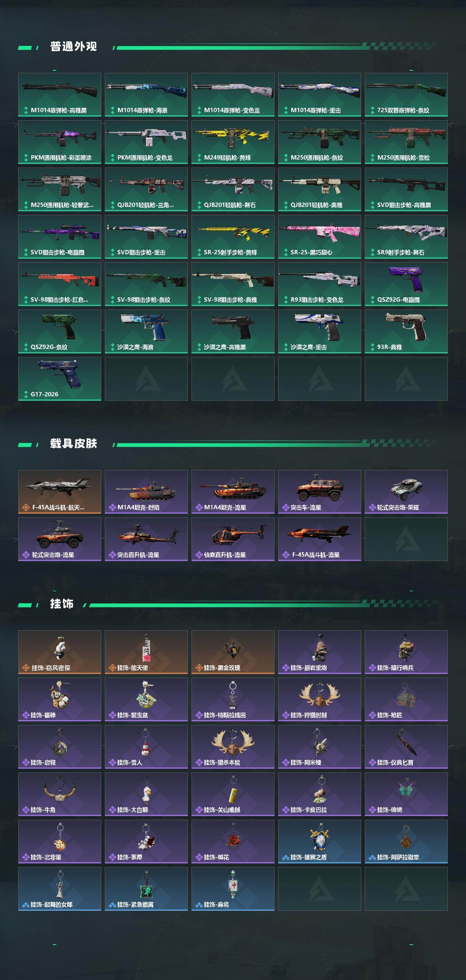Click the 挂饰-狩猎时刻 antler charm
The image size is (466, 980).
[x=320, y=699]
